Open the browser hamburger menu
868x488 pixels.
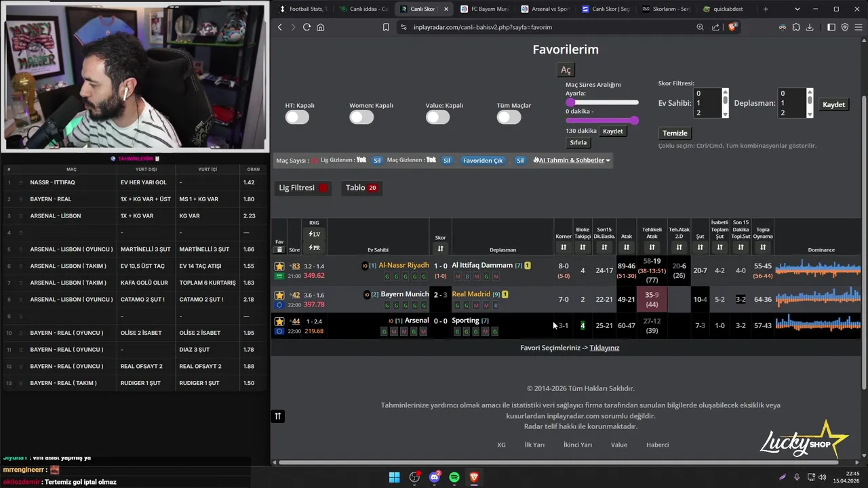(858, 27)
